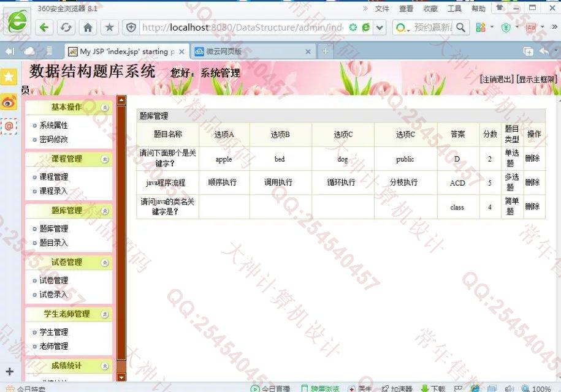Open the colorful extensions grid icon
Image resolution: width=561 pixels, height=392 pixels.
481,27
